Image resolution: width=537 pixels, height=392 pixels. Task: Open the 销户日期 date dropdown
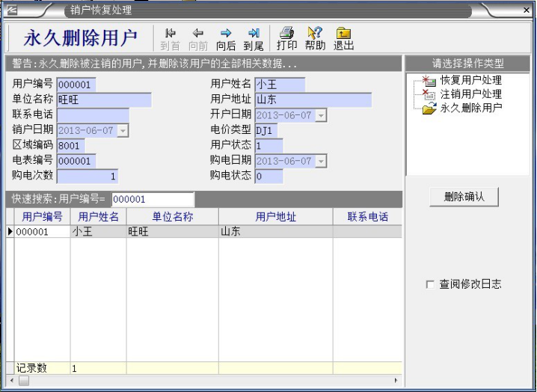pos(123,131)
